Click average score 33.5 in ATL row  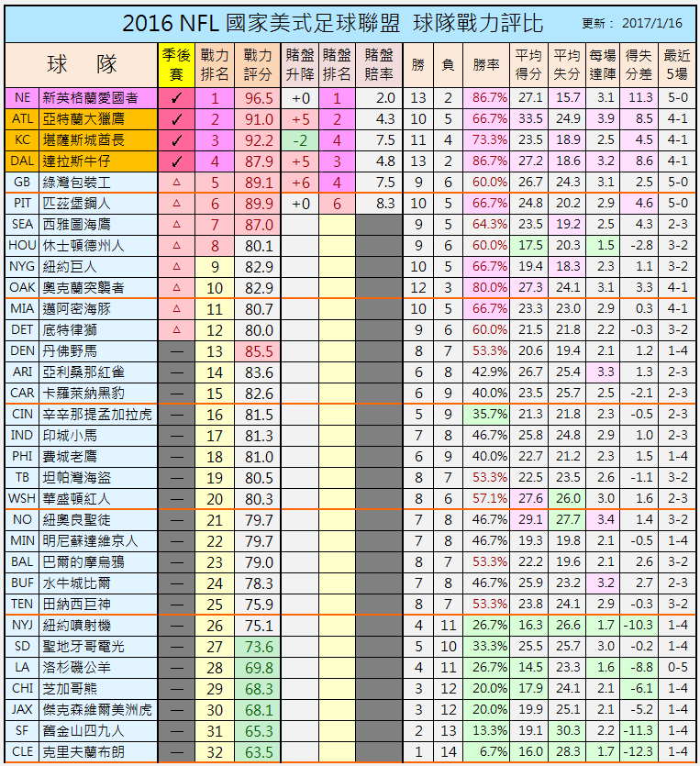click(530, 118)
